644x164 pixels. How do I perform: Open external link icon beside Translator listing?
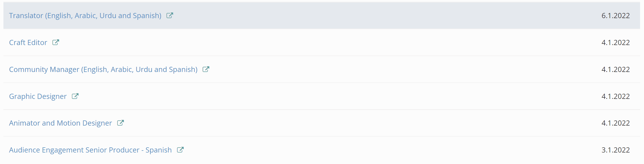coord(170,15)
